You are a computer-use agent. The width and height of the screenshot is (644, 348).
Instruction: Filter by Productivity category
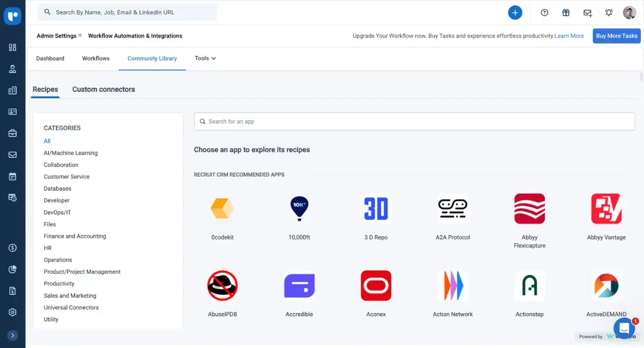(59, 284)
